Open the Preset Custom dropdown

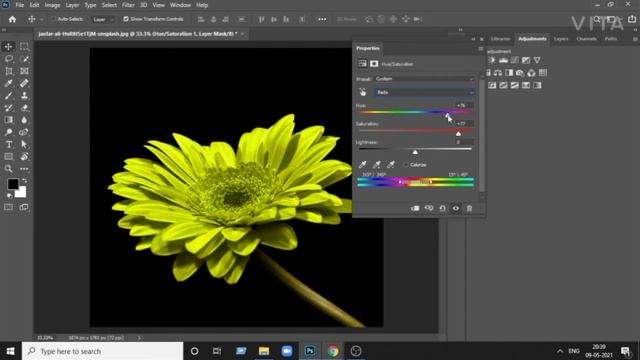pyautogui.click(x=424, y=79)
